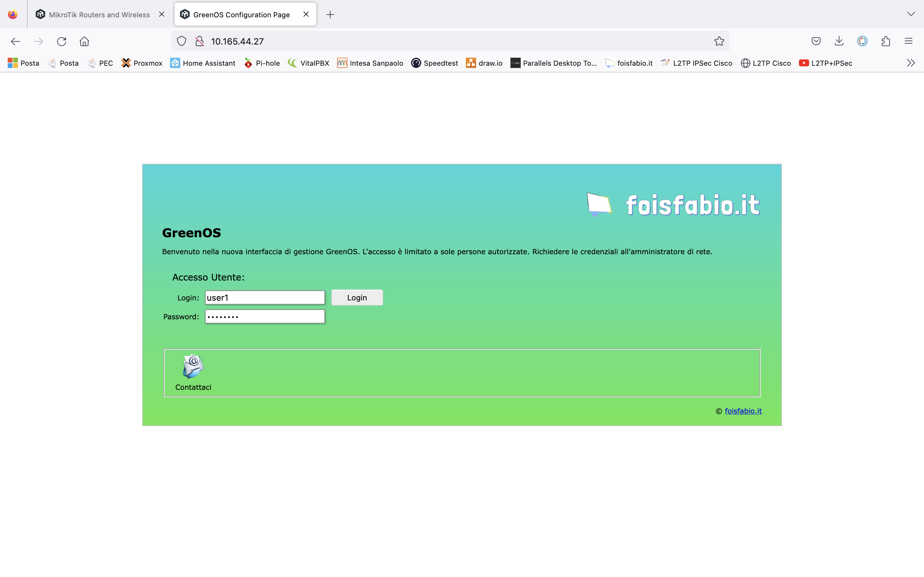Viewport: 924px width, 577px height.
Task: Open the Downloads panel
Action: 838,41
